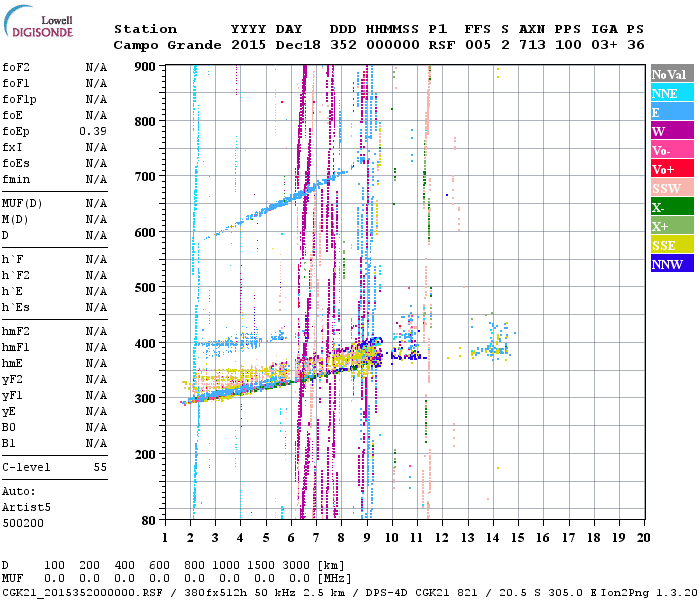Click the PPS value 100

[x=568, y=45]
